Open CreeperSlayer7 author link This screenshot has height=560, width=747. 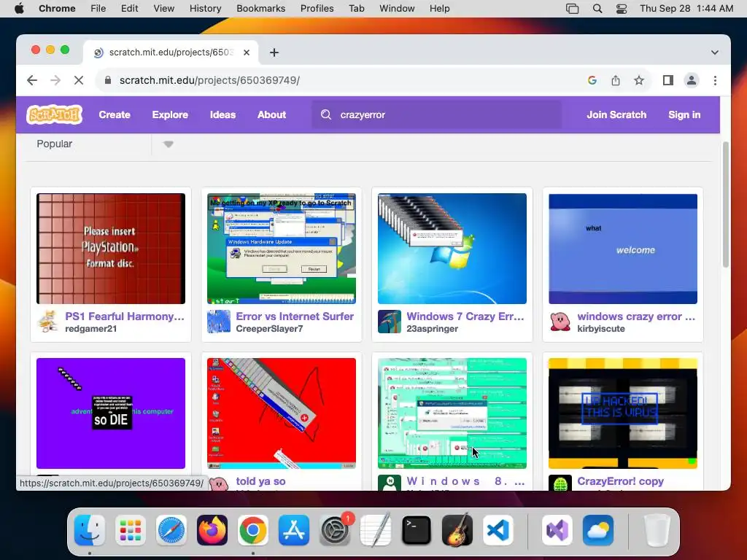[269, 329]
